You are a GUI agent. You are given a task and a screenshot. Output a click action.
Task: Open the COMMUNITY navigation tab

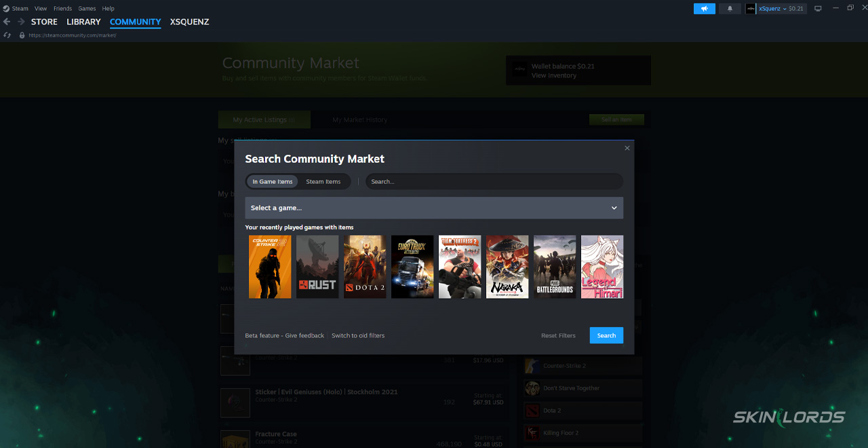pos(135,22)
